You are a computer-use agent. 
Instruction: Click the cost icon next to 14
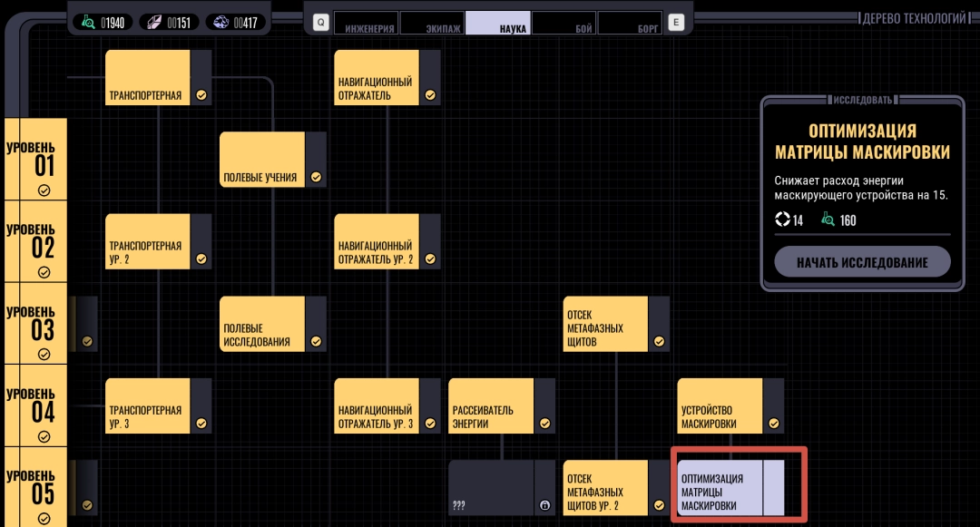pyautogui.click(x=783, y=220)
